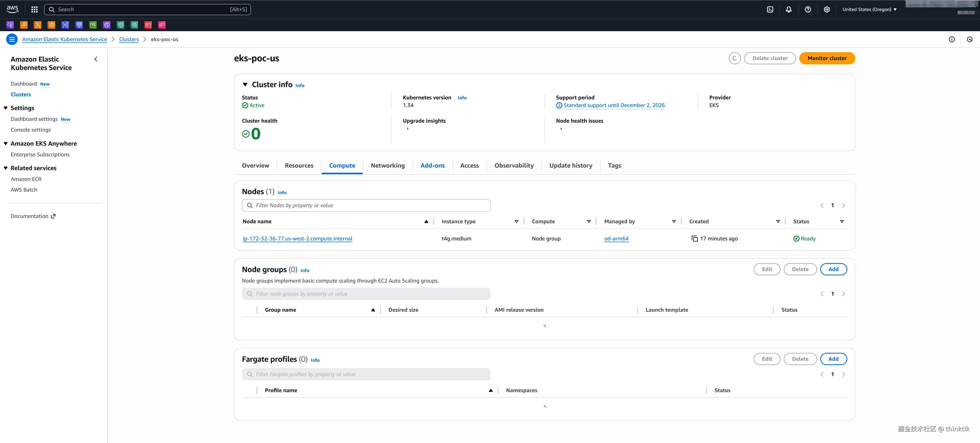
Task: Open the AWS services grid menu
Action: tap(34, 9)
